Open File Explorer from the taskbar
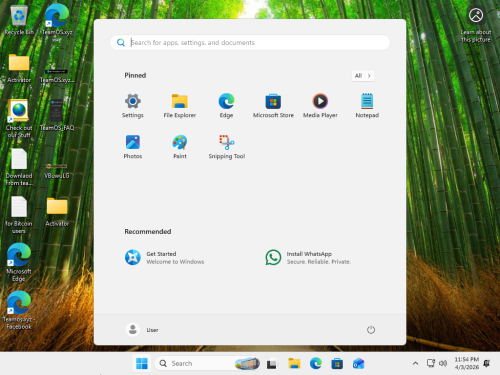The height and width of the screenshot is (375, 500). (294, 363)
